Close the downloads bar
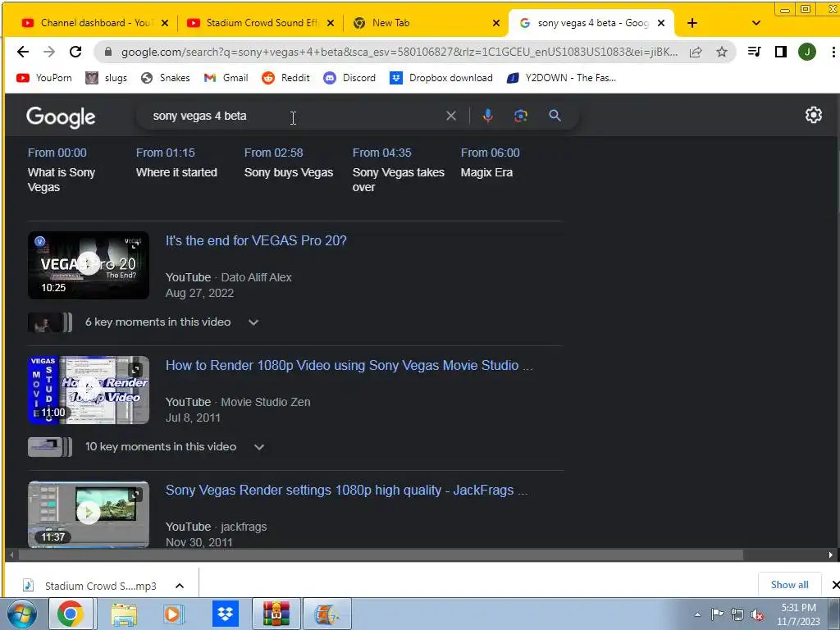The width and height of the screenshot is (840, 630). (834, 585)
